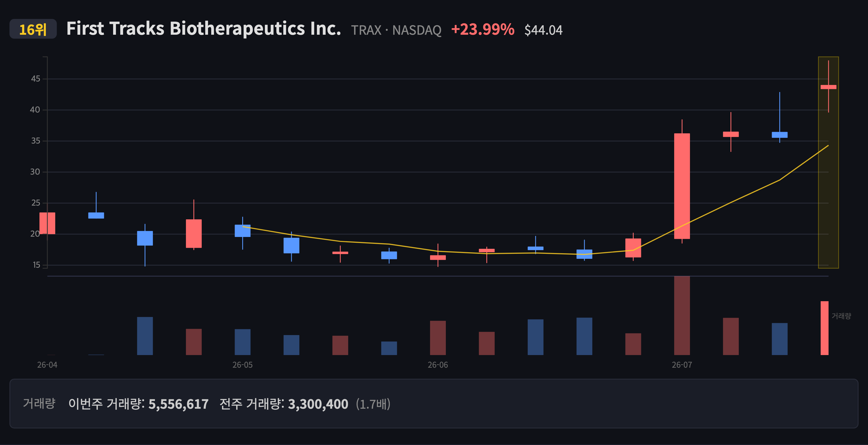
Task: Click the 20 price axis label
Action: 35,234
